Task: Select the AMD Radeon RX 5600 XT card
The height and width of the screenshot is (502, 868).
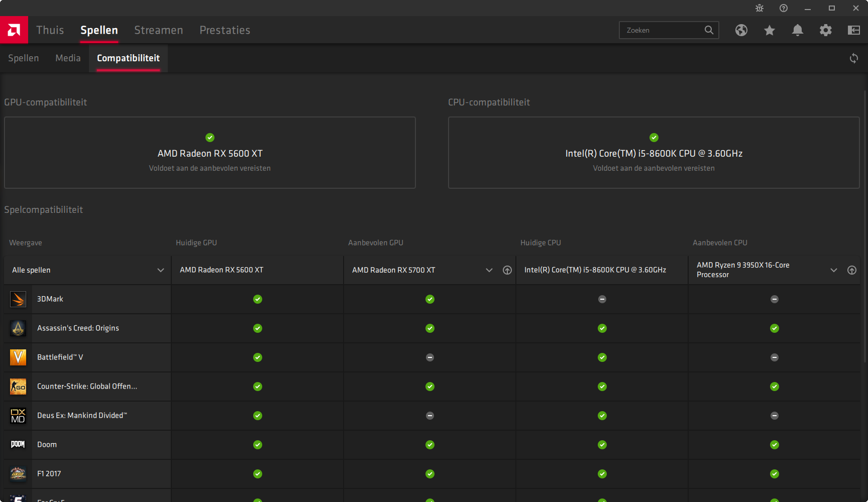Action: (210, 153)
